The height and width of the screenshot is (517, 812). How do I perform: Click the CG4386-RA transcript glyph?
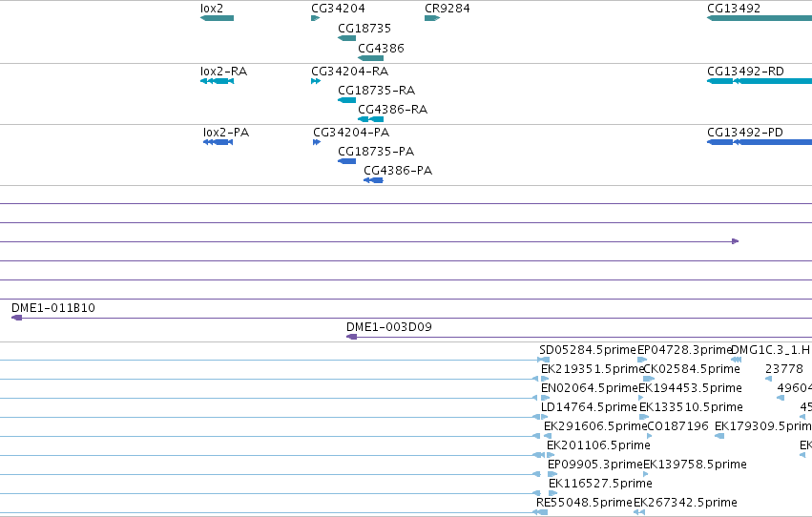pos(370,119)
